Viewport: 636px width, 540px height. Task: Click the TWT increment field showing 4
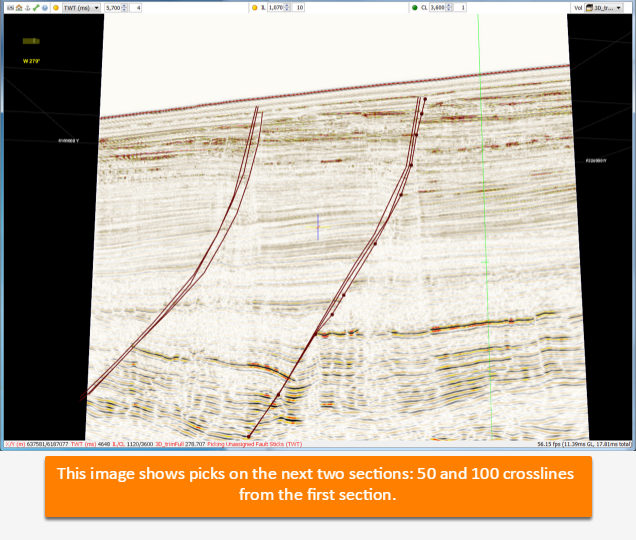[135, 8]
